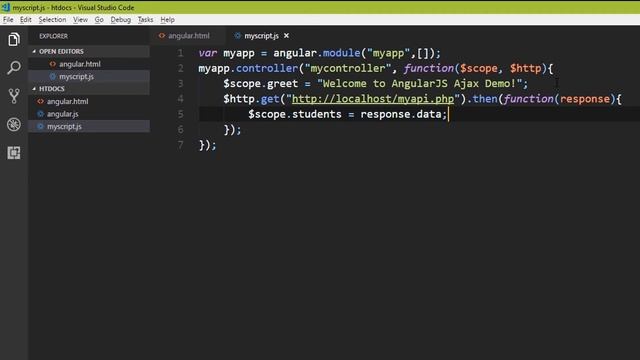Open the Debug view icon
This screenshot has height=360, width=640.
tap(14, 124)
